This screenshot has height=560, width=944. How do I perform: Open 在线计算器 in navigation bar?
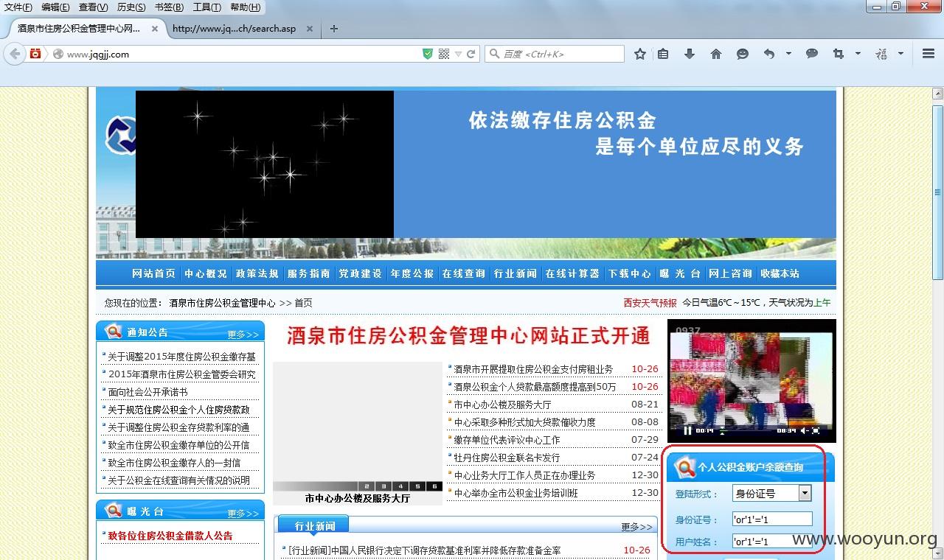(572, 273)
